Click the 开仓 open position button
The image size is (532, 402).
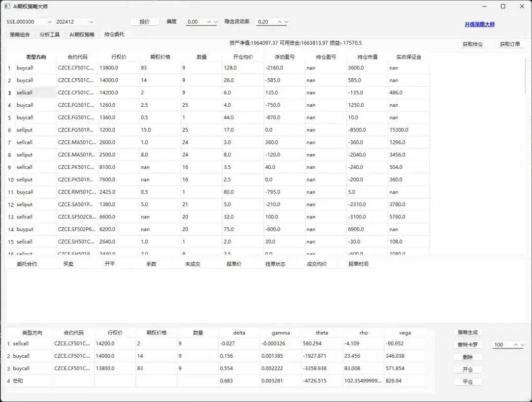coord(467,370)
